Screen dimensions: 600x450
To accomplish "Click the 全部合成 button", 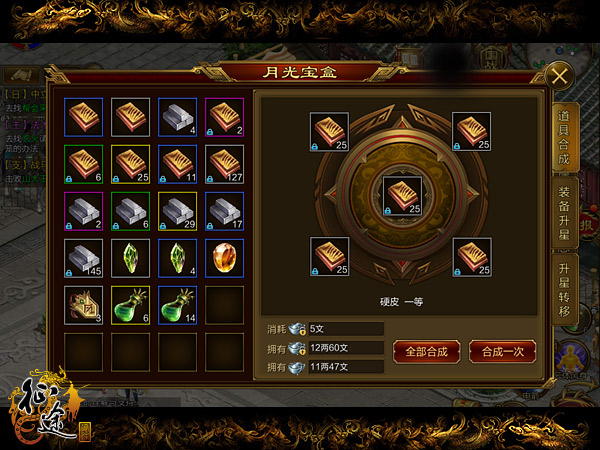I will coord(427,352).
